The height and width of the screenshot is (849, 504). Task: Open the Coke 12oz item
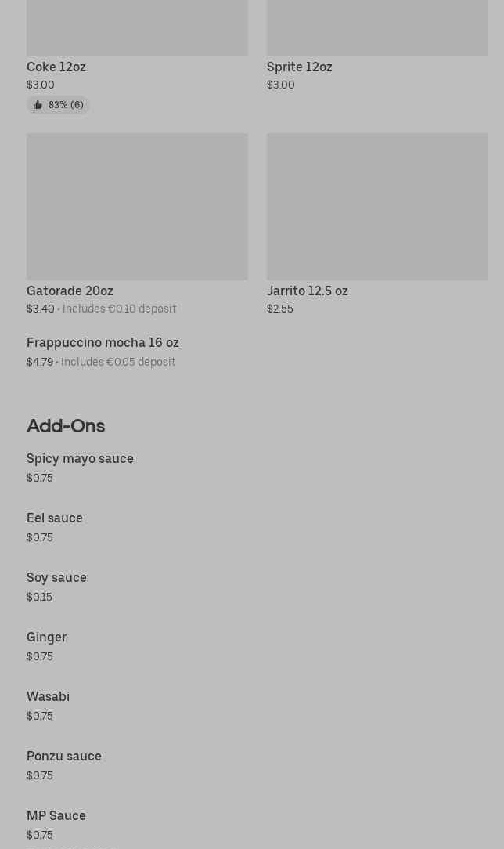56,67
